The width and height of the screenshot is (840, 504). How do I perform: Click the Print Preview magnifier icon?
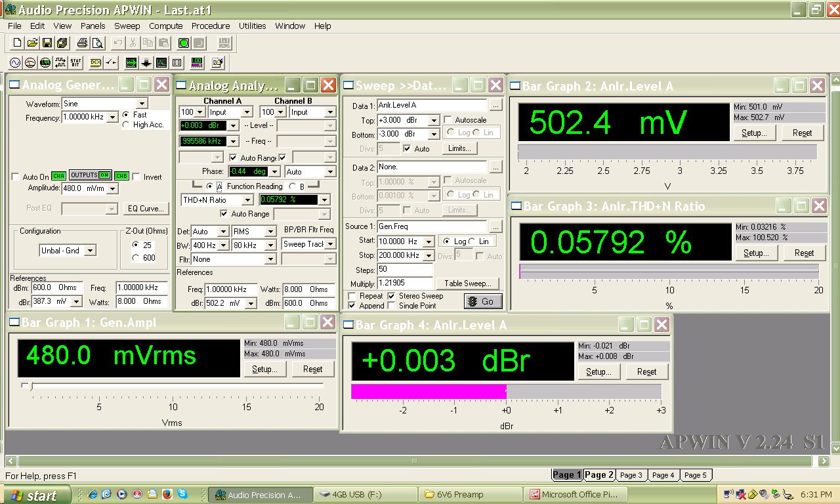97,43
